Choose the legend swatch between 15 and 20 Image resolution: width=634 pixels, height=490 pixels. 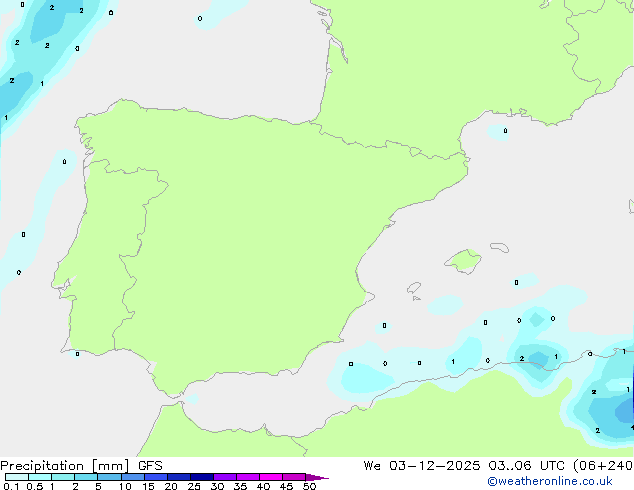pos(156,477)
